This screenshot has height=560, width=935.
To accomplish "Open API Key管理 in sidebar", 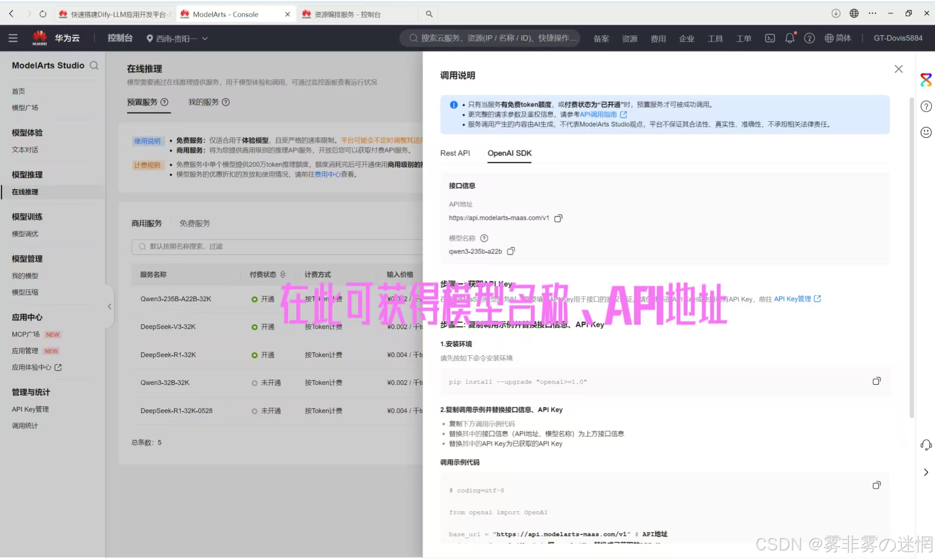I will coord(30,409).
